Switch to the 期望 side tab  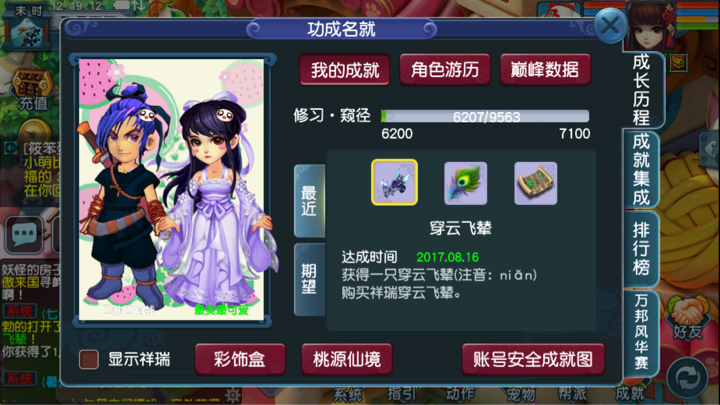[x=309, y=279]
